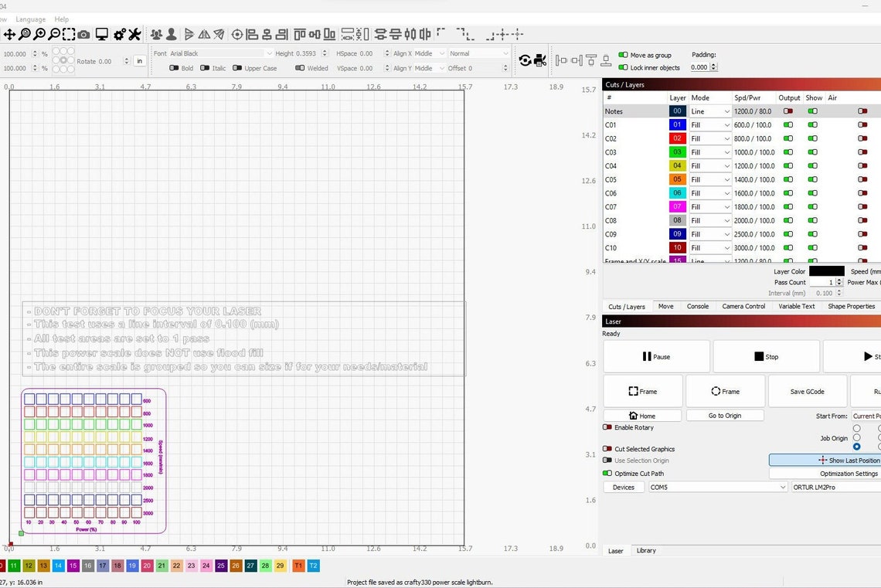The image size is (881, 588).
Task: Select the Pan/move tool icon
Action: point(10,35)
